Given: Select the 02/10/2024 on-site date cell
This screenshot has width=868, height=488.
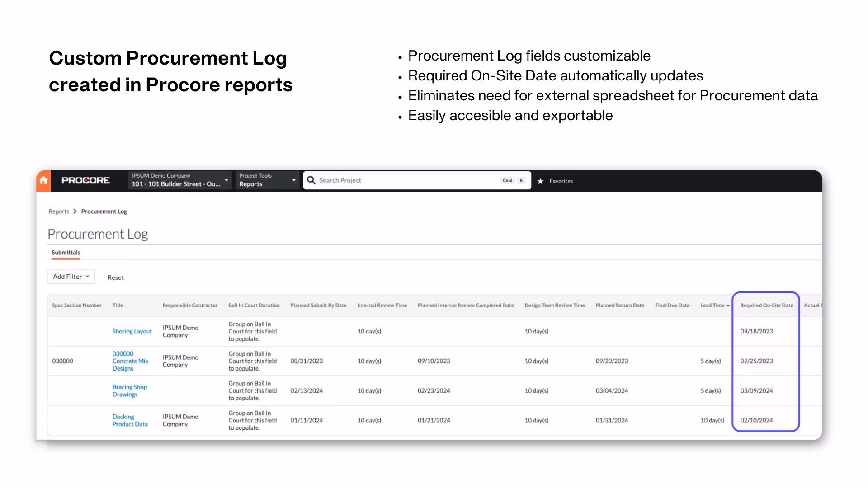Looking at the screenshot, I should pyautogui.click(x=756, y=421).
